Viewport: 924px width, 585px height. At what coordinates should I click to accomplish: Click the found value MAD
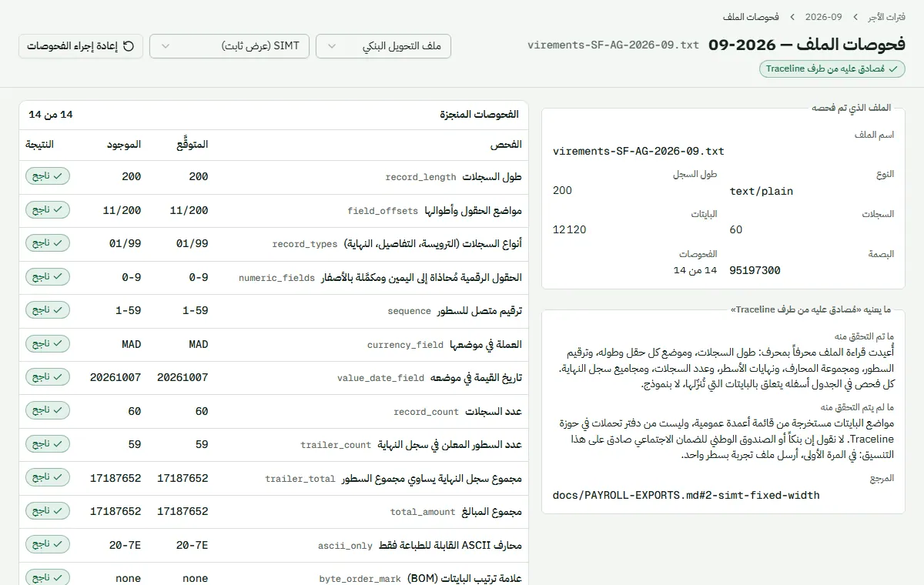(132, 344)
